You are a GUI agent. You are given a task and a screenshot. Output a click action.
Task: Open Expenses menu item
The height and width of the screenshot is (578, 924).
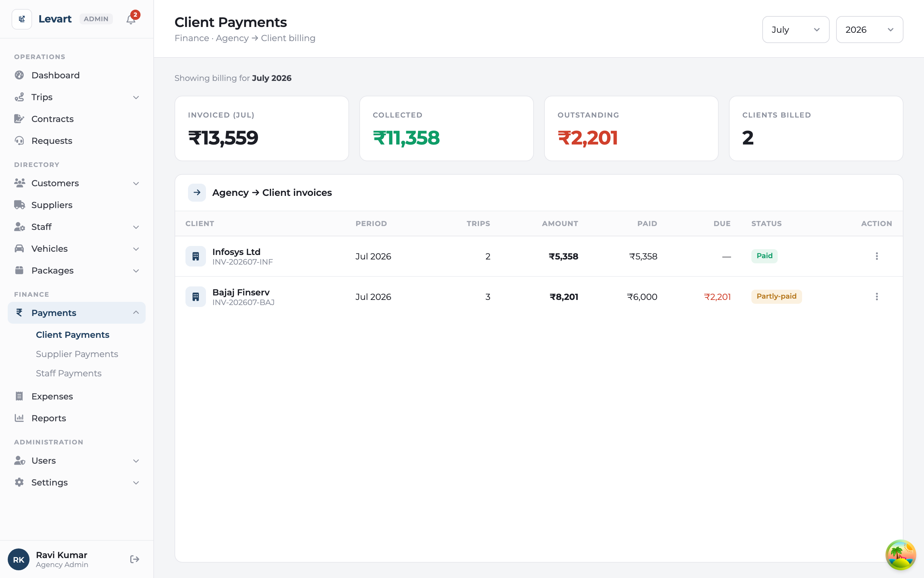pyautogui.click(x=77, y=396)
